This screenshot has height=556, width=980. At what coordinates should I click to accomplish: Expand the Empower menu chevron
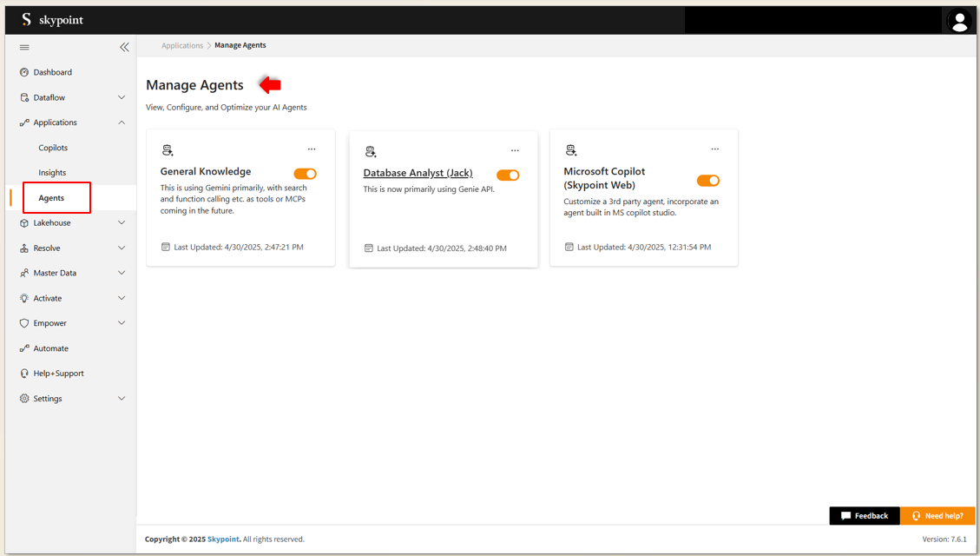pyautogui.click(x=122, y=323)
